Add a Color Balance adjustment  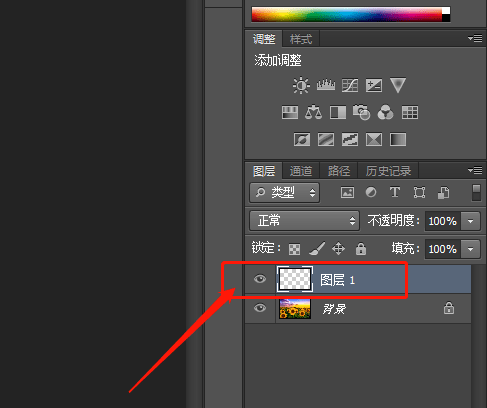[x=313, y=112]
